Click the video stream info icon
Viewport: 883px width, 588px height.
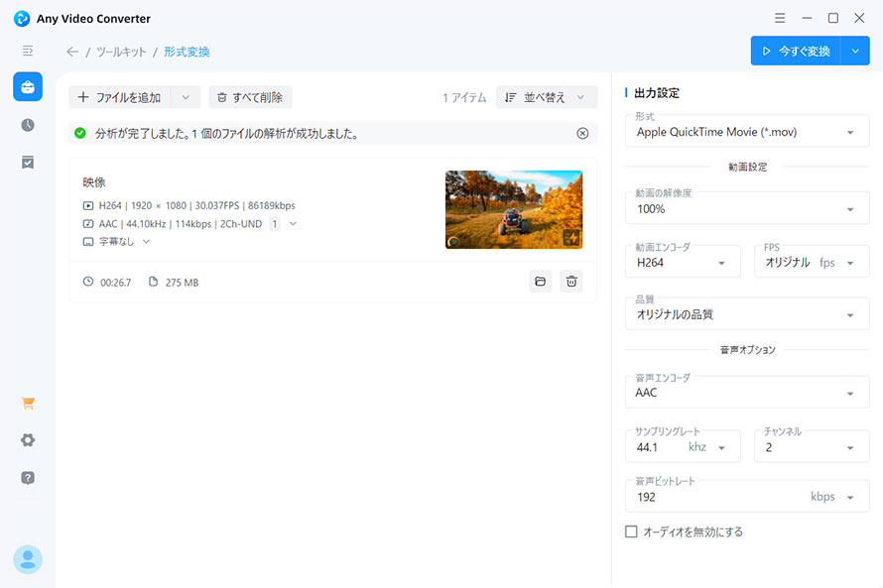pyautogui.click(x=88, y=206)
